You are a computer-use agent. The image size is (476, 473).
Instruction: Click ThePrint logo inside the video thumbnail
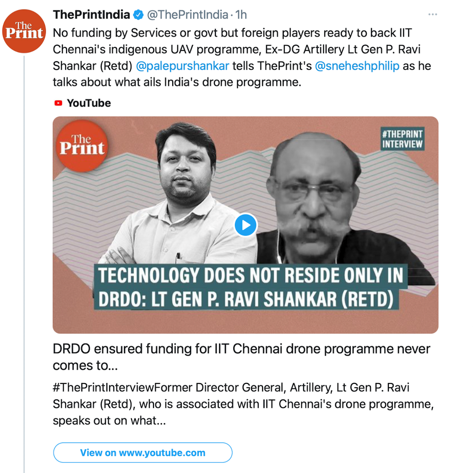point(82,145)
